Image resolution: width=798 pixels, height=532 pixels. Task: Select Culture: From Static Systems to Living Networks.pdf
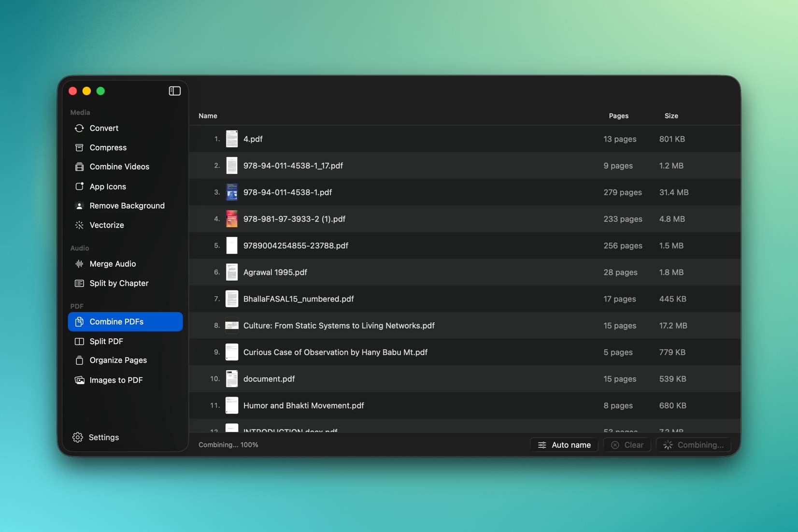[339, 326]
